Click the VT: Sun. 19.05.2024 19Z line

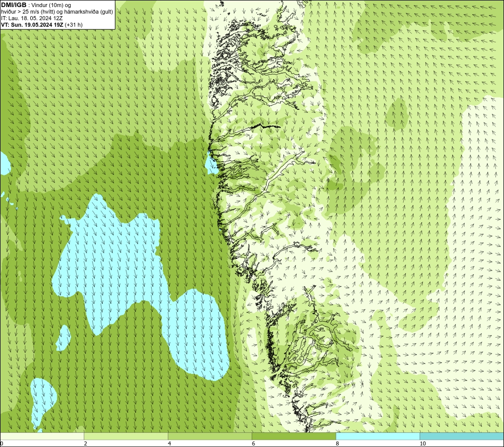[42, 25]
